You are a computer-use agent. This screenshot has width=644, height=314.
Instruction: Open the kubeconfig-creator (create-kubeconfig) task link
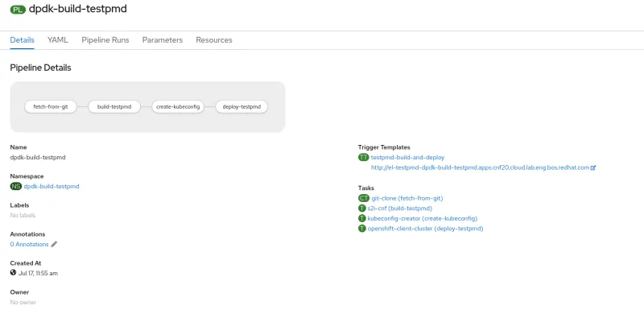click(x=422, y=218)
